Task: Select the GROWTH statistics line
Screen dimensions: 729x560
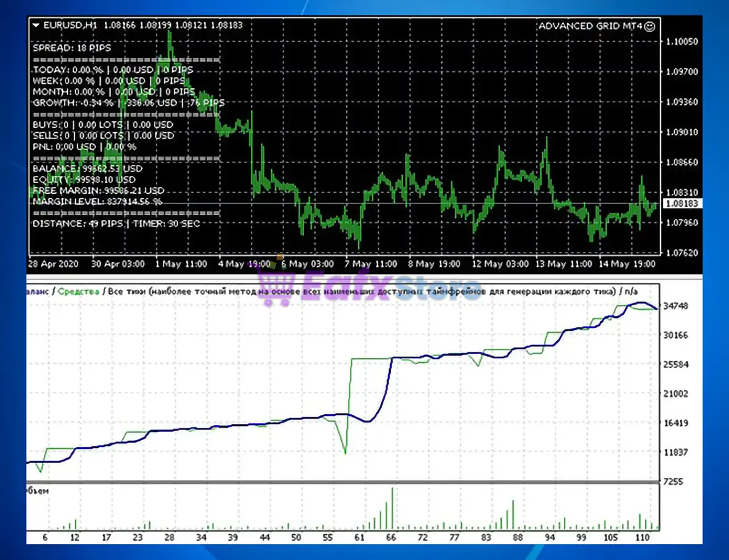Action: [128, 103]
